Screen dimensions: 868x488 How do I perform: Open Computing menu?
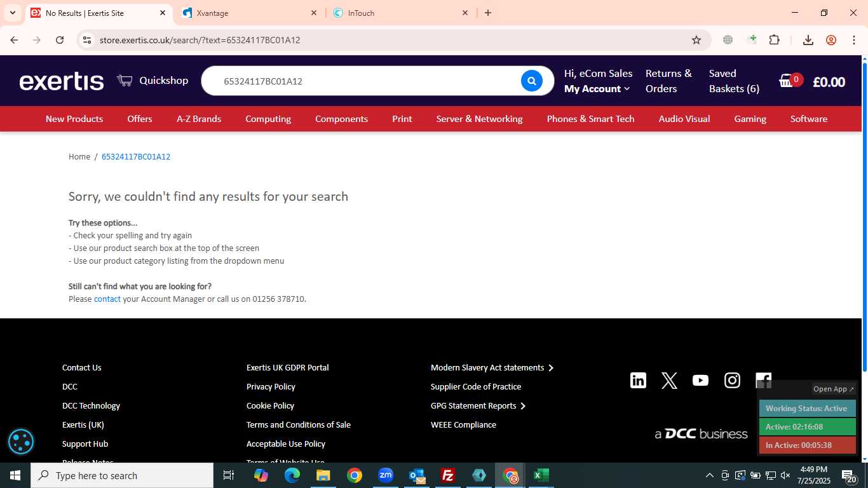click(268, 119)
